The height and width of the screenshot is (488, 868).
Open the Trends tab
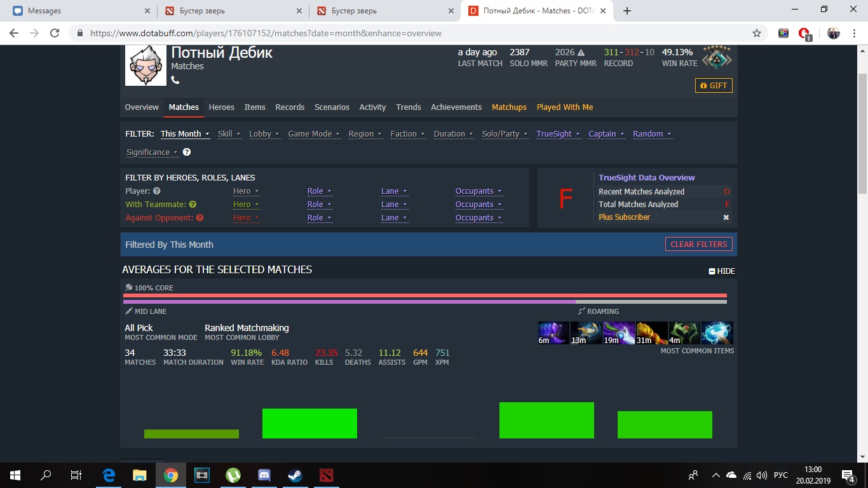[408, 107]
